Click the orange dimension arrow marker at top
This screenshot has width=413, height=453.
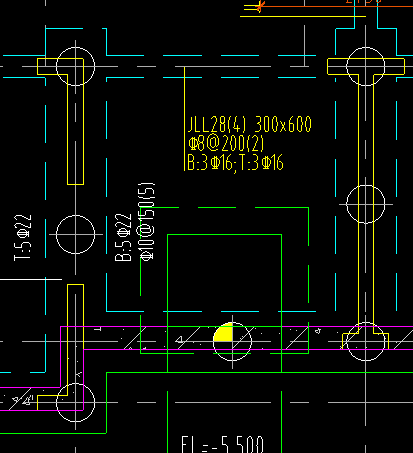pyautogui.click(x=260, y=6)
